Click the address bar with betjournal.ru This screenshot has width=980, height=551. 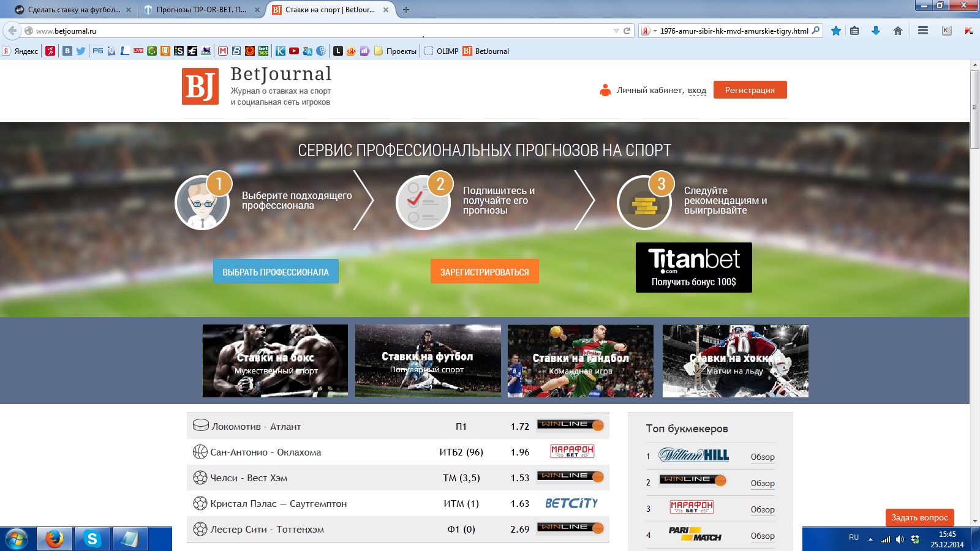[x=318, y=31]
